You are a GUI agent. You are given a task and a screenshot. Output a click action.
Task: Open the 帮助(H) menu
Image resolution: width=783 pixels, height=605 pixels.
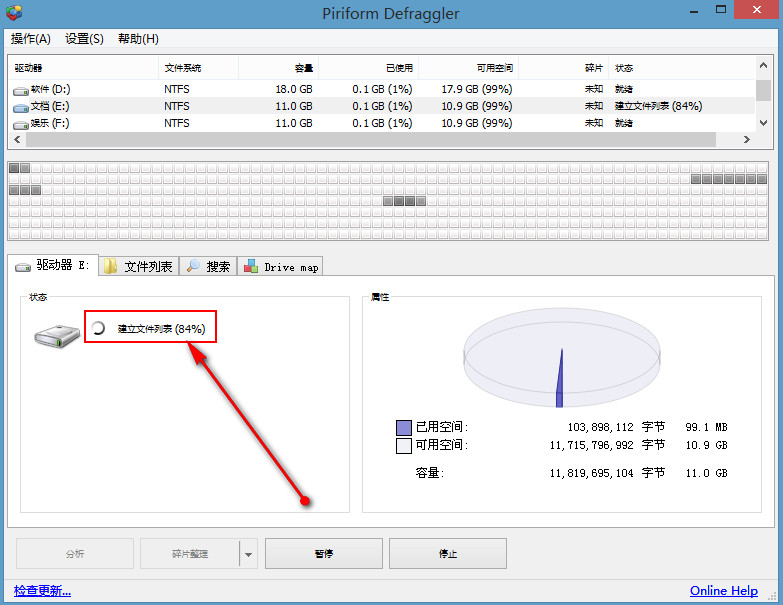138,38
